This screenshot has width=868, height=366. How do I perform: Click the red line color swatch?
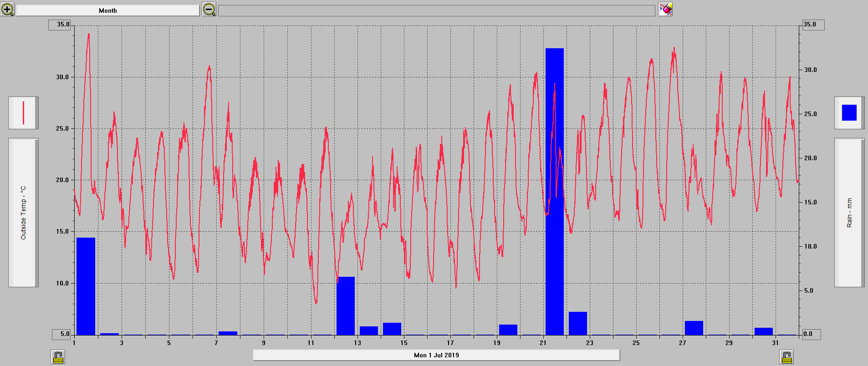23,113
